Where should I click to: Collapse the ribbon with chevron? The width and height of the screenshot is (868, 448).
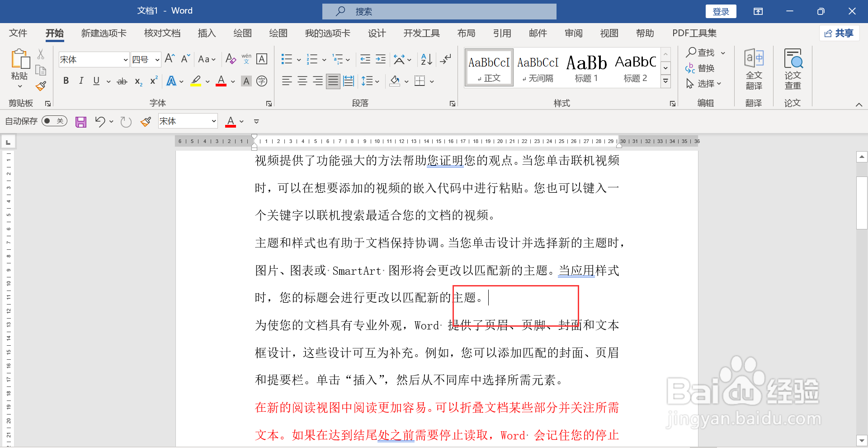pyautogui.click(x=859, y=105)
